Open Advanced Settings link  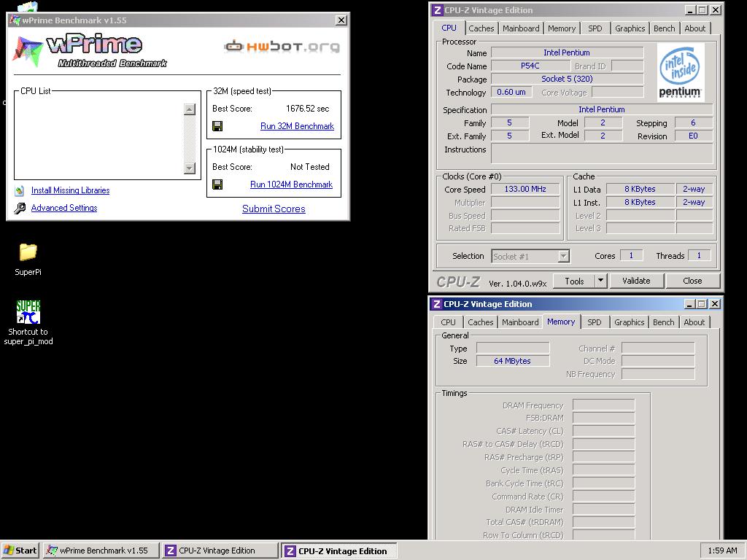coord(64,208)
